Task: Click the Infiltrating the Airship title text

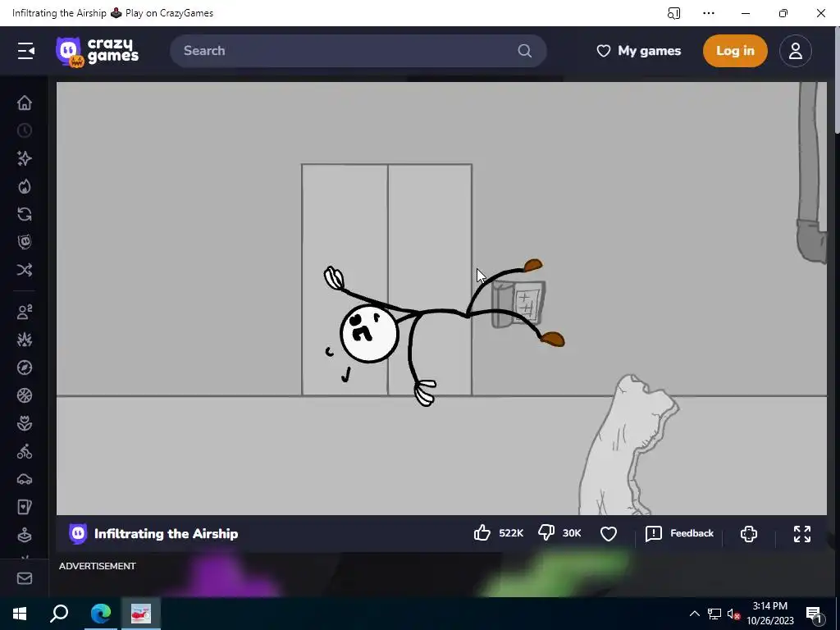Action: [166, 533]
